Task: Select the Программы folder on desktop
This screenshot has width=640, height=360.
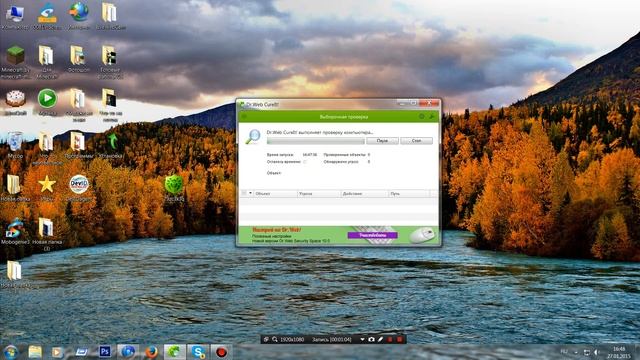Action: coord(78,145)
